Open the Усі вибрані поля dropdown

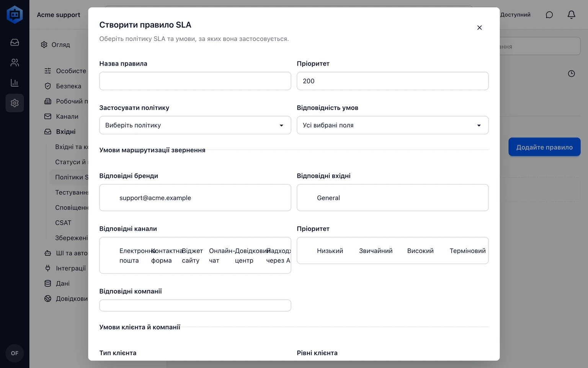coord(393,125)
